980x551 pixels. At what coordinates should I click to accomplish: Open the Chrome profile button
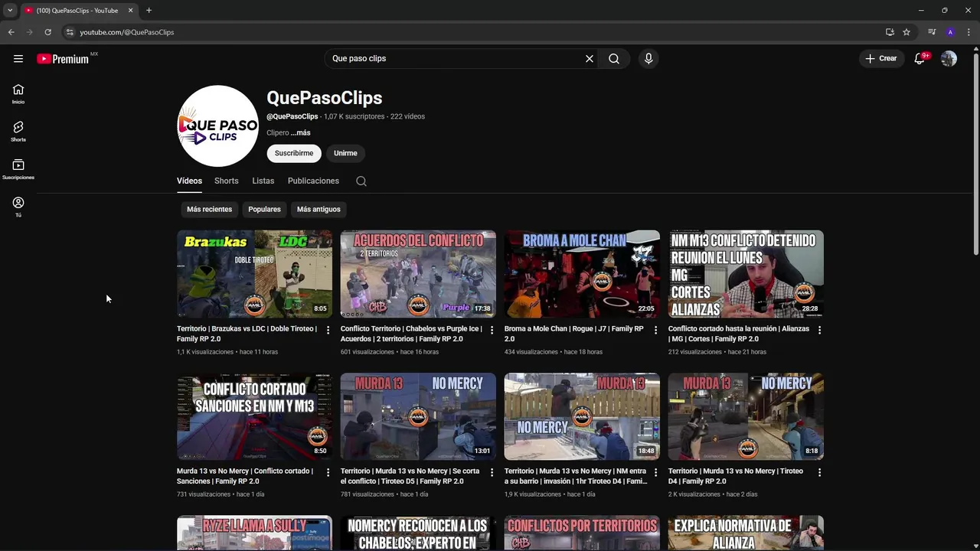point(950,32)
